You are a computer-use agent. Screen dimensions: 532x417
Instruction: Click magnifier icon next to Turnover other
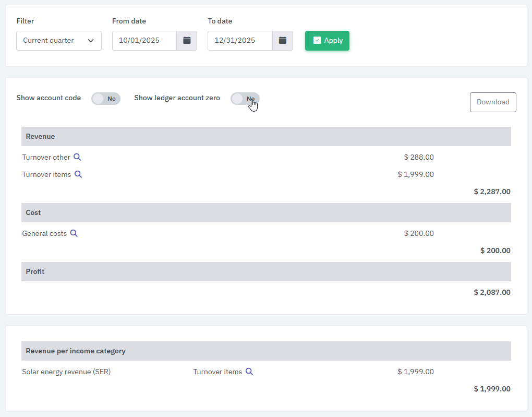77,157
